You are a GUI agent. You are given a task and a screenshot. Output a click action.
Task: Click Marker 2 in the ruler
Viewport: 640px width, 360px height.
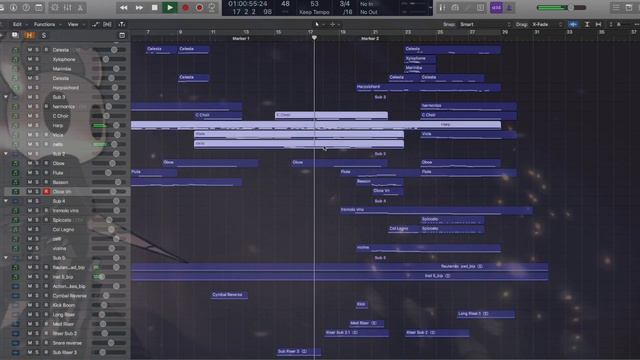(x=370, y=38)
